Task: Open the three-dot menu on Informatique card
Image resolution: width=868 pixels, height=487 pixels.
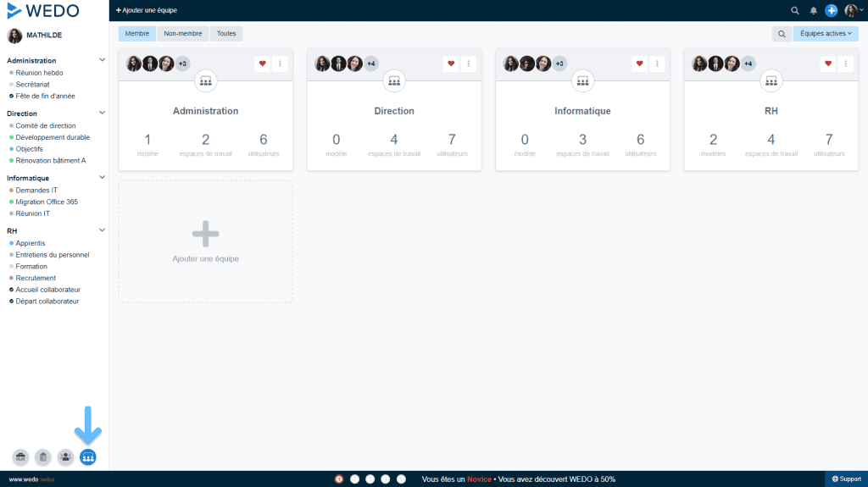Action: point(657,64)
